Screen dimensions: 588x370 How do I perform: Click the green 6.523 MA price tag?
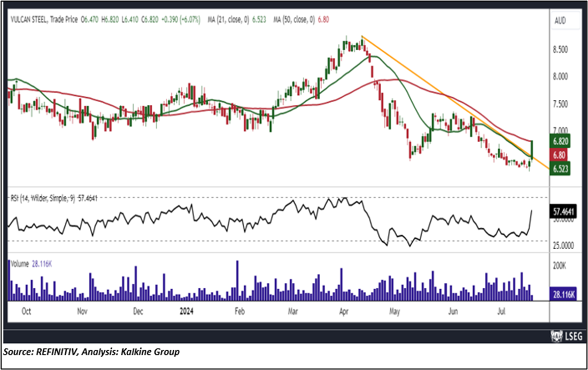560,169
